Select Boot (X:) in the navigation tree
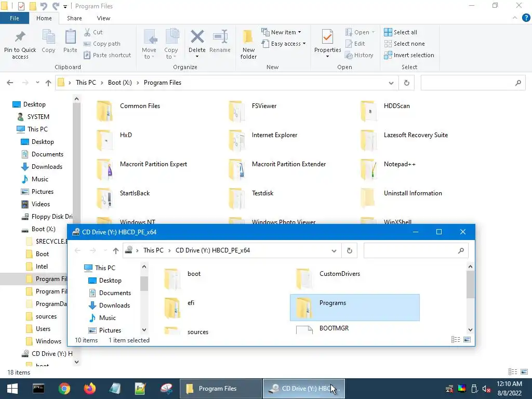532x399 pixels. 43,229
